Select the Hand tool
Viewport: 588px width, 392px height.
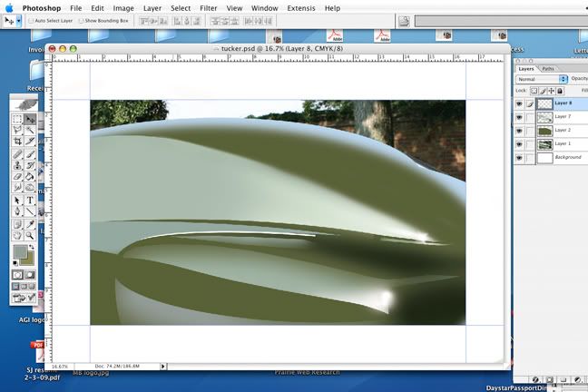[17, 236]
